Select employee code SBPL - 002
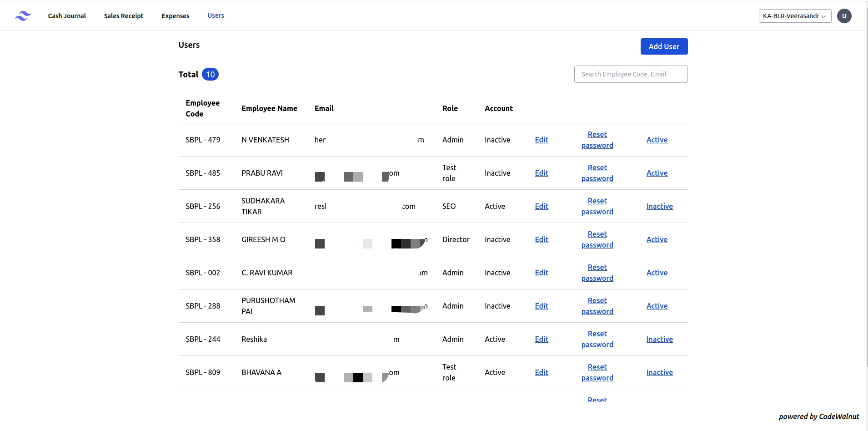868x431 pixels. pos(203,273)
